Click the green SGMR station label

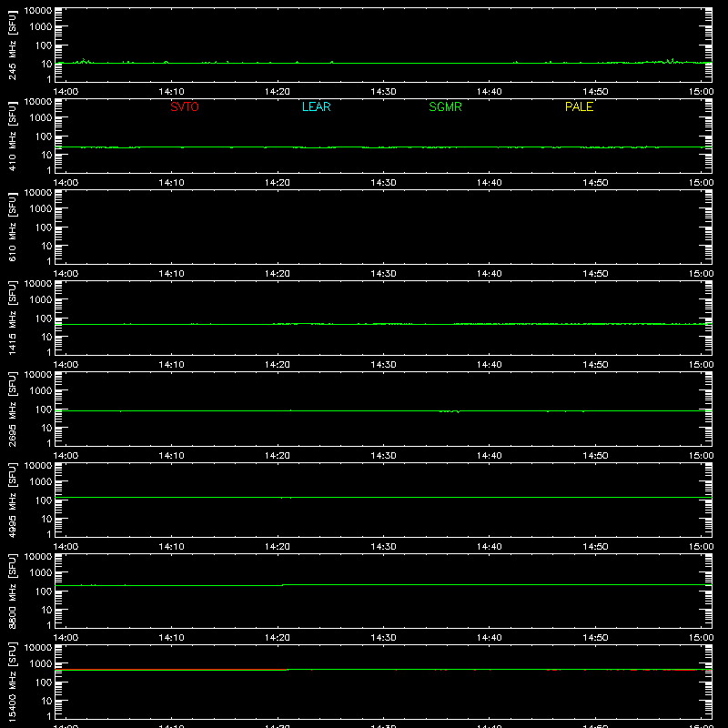[445, 106]
